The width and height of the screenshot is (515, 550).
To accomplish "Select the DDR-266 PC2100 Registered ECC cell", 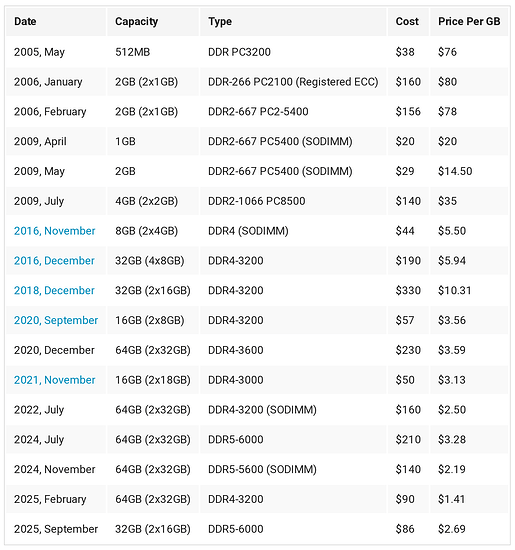I will [x=293, y=82].
